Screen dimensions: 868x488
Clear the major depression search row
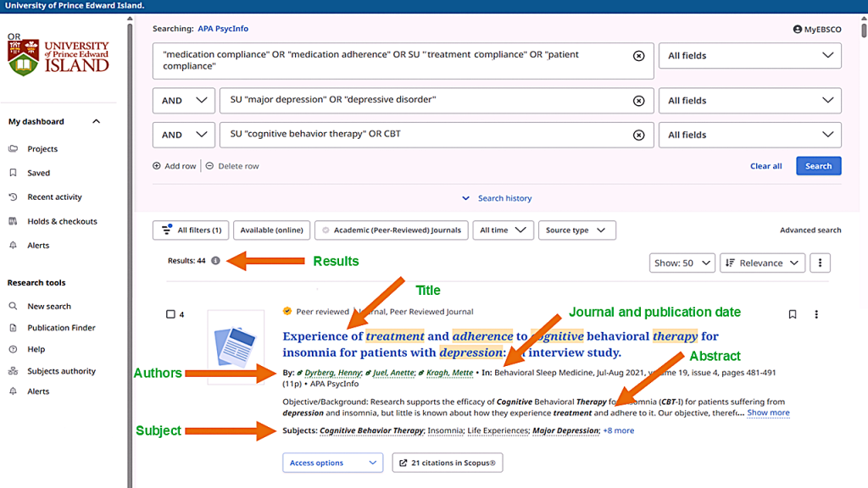[x=638, y=100]
